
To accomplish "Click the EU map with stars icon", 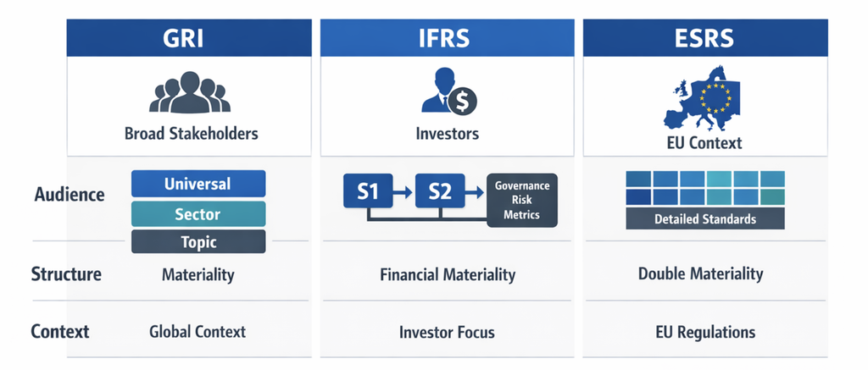I will [703, 98].
